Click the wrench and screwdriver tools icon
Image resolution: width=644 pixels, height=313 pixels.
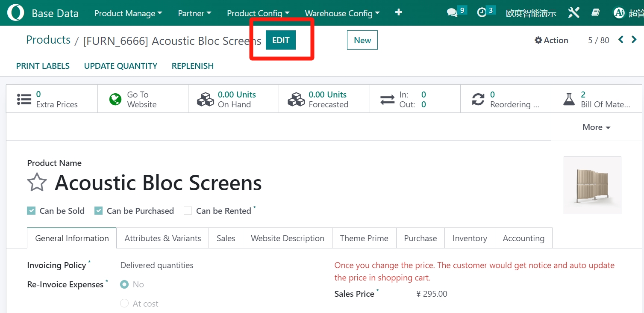(573, 13)
